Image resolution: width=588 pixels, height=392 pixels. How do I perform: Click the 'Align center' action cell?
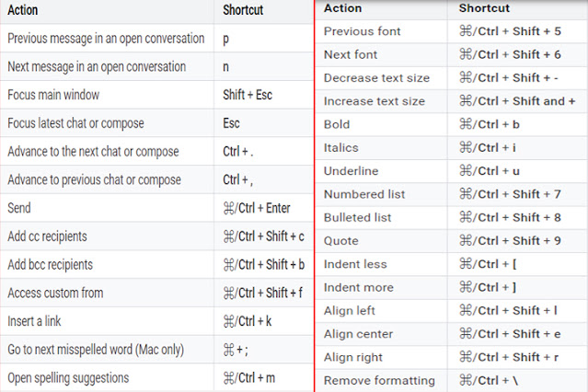pos(381,334)
